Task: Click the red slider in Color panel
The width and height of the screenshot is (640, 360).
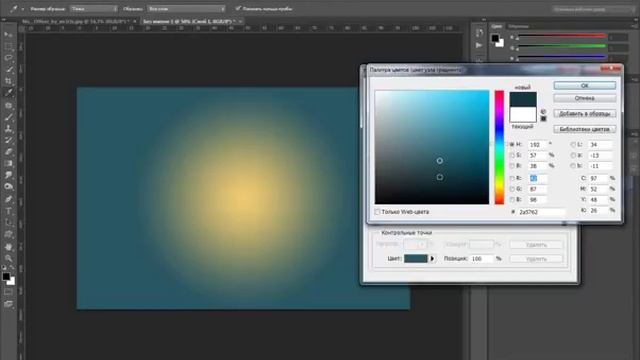Action: pos(561,37)
